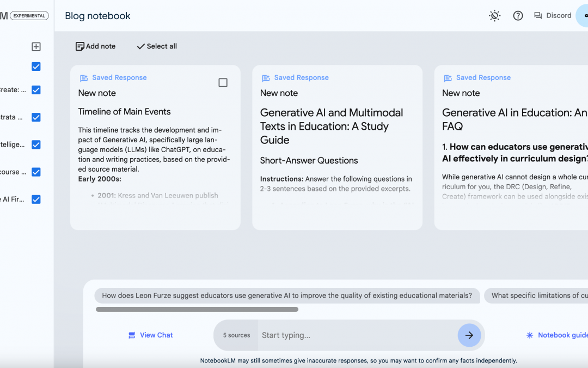Uncheck the source checkbox beside 'Create:'

coord(36,90)
